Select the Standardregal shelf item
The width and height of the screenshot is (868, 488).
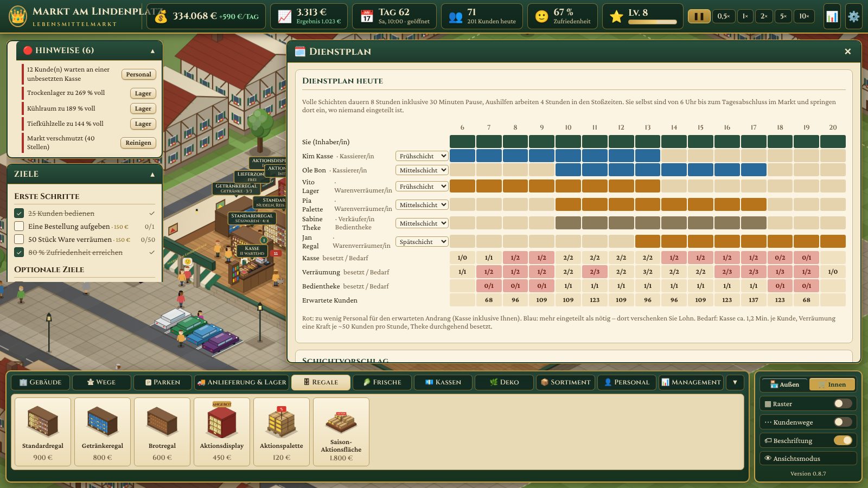43,432
